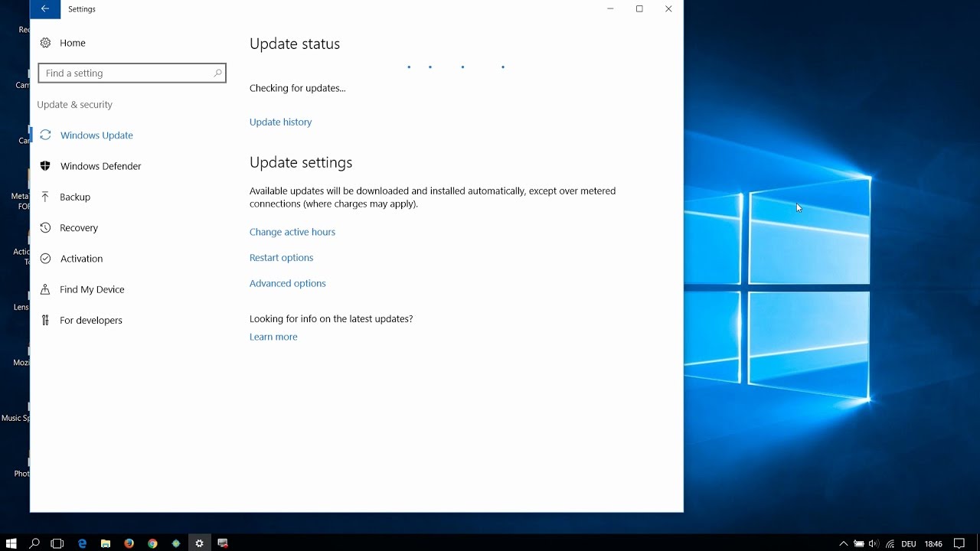This screenshot has height=551, width=980.
Task: Click the Update & security category label
Action: click(74, 105)
